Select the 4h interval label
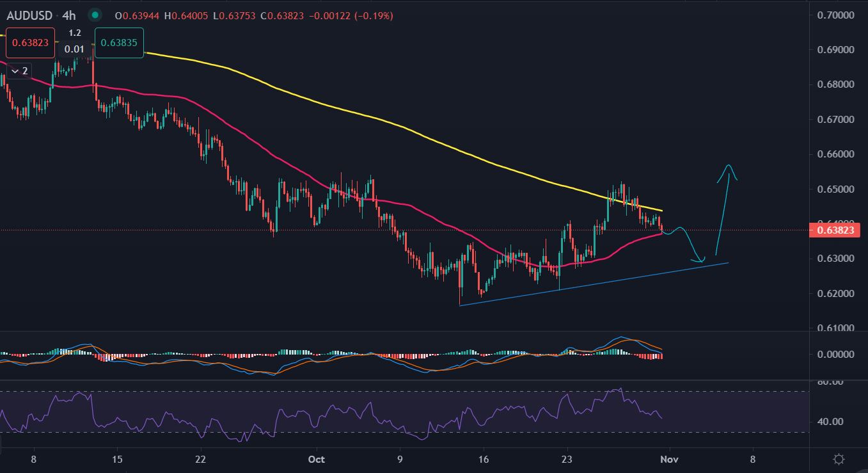 (69, 15)
